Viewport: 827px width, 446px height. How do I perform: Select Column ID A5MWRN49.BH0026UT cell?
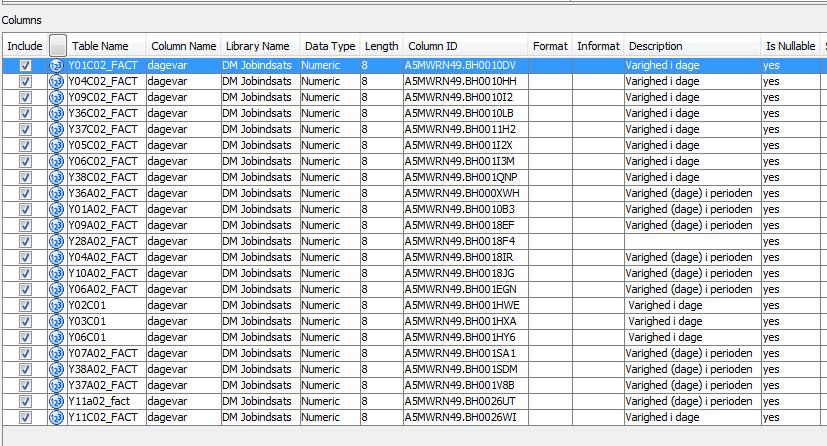466,401
